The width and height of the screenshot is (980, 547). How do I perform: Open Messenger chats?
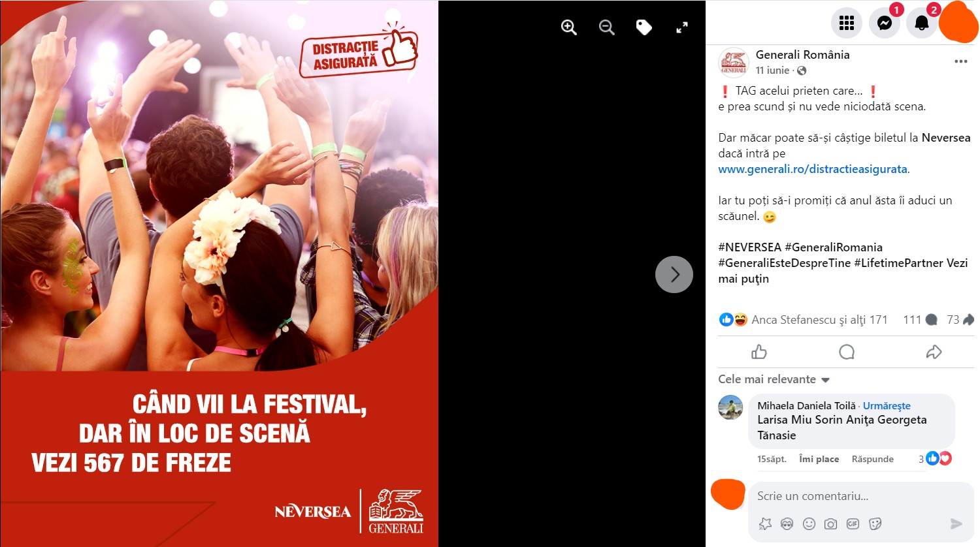point(885,23)
